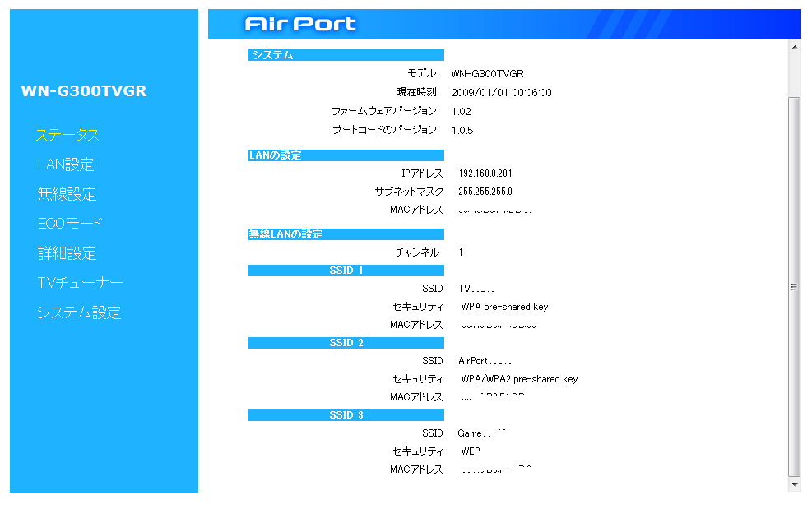Click the SSID 1 header bar
Viewport: 812px width, 532px height.
(346, 271)
